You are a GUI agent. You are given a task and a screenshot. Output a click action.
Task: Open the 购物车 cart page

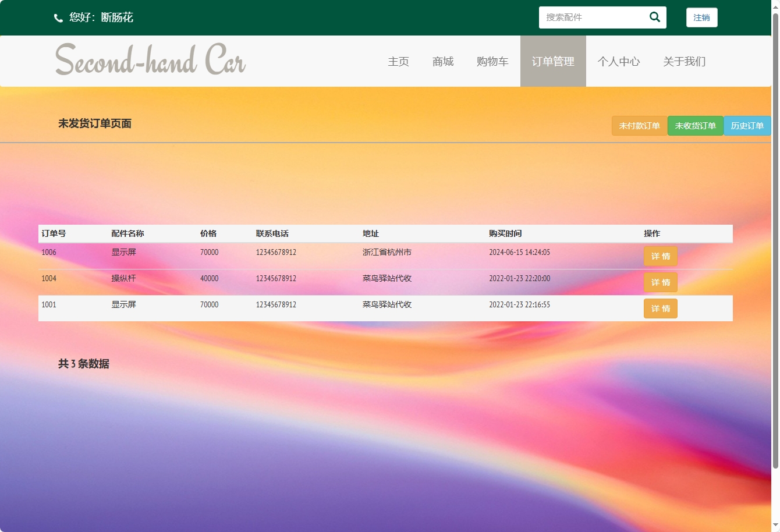(492, 61)
